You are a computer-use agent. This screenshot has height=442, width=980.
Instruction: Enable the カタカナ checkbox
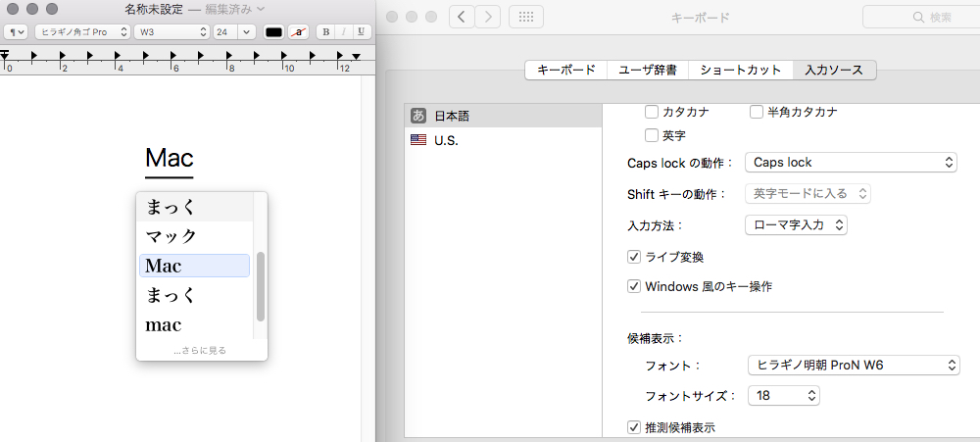pyautogui.click(x=652, y=112)
